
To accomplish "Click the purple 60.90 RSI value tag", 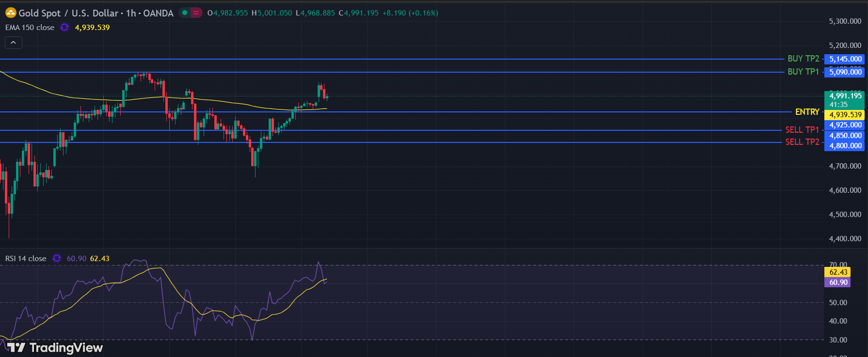I will coord(837,282).
